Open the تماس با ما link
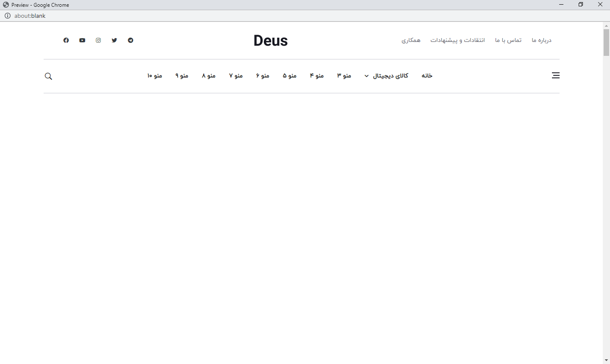 [x=508, y=40]
